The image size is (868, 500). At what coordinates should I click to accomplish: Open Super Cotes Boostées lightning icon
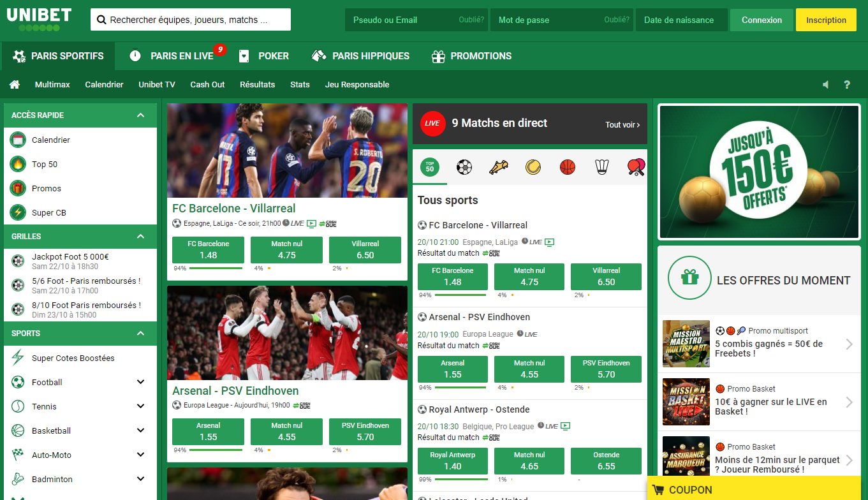click(18, 358)
